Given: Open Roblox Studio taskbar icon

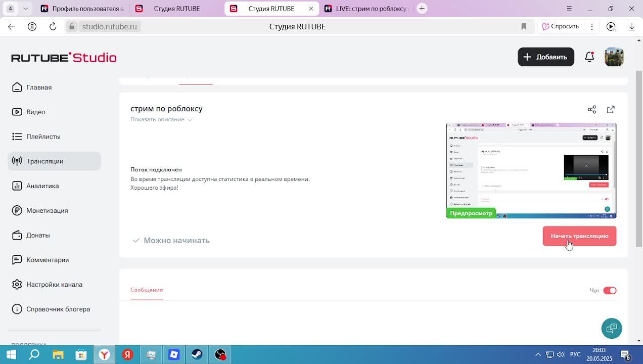Looking at the screenshot, I should point(174,355).
